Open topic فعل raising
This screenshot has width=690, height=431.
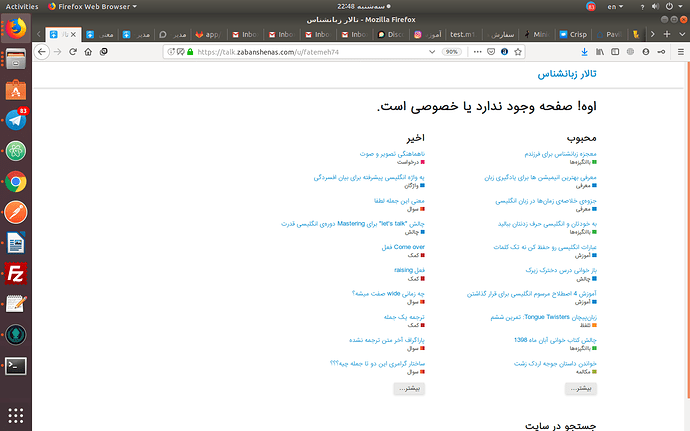tap(409, 270)
